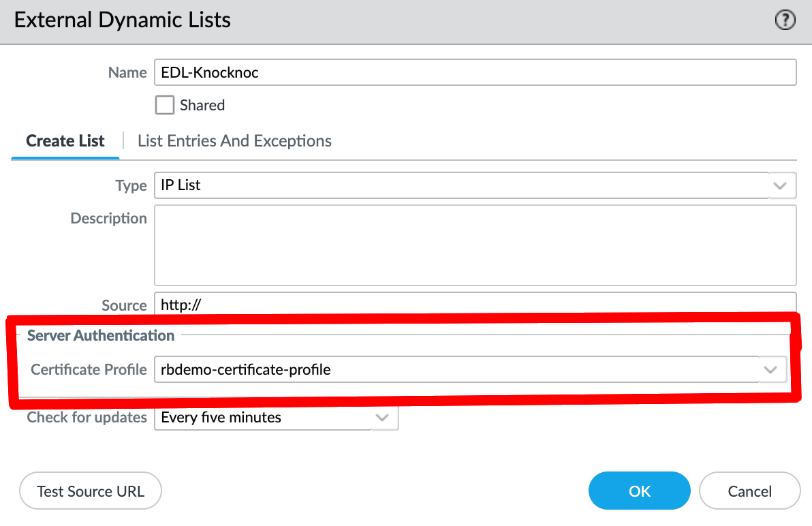The width and height of the screenshot is (812, 526).
Task: Expand the Type dropdown arrow
Action: [x=781, y=185]
